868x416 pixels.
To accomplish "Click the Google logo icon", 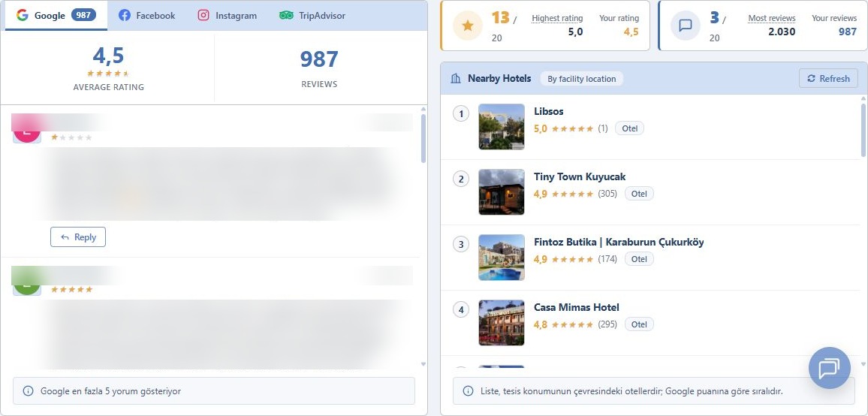I will click(22, 16).
